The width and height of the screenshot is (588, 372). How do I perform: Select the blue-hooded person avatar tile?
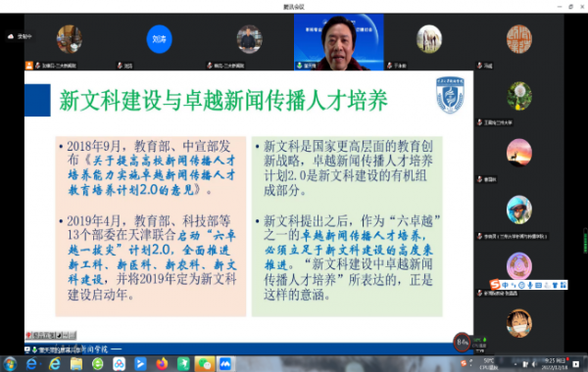(519, 209)
